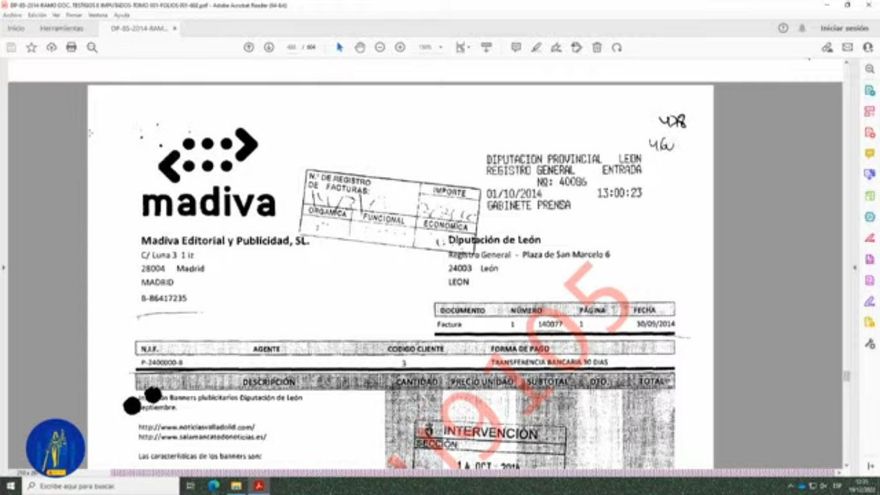Open the Export PDF tool in the sidebar

pyautogui.click(x=869, y=90)
